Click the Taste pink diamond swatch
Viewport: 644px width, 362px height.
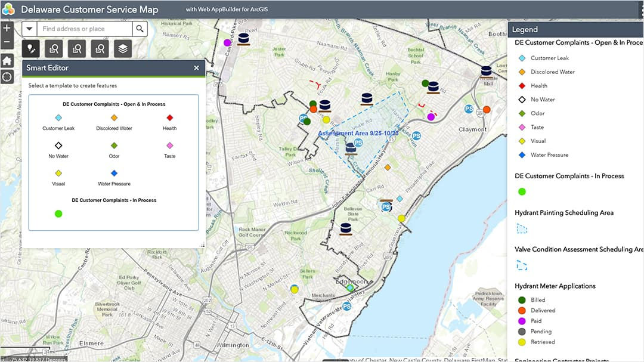coord(169,146)
